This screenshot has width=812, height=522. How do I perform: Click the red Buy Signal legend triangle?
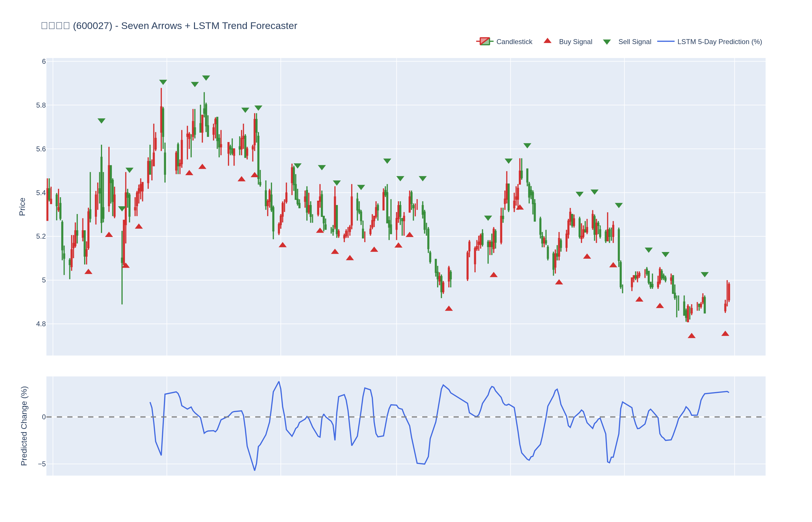(x=547, y=41)
